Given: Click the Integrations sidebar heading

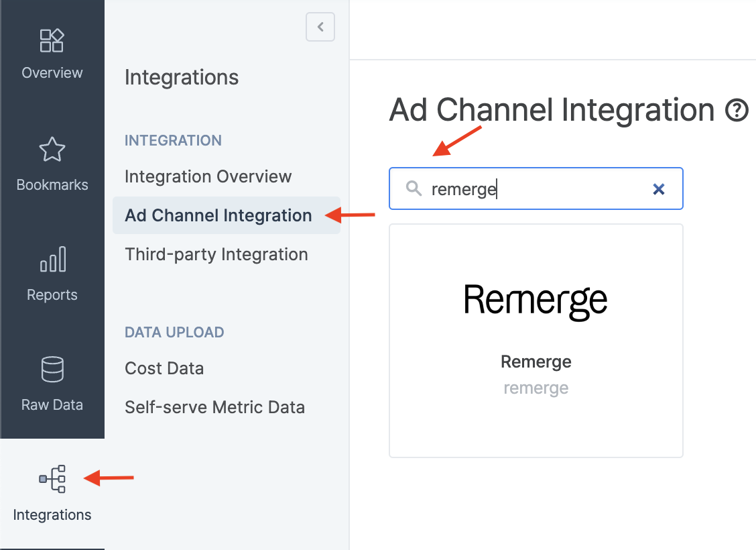Looking at the screenshot, I should 182,78.
